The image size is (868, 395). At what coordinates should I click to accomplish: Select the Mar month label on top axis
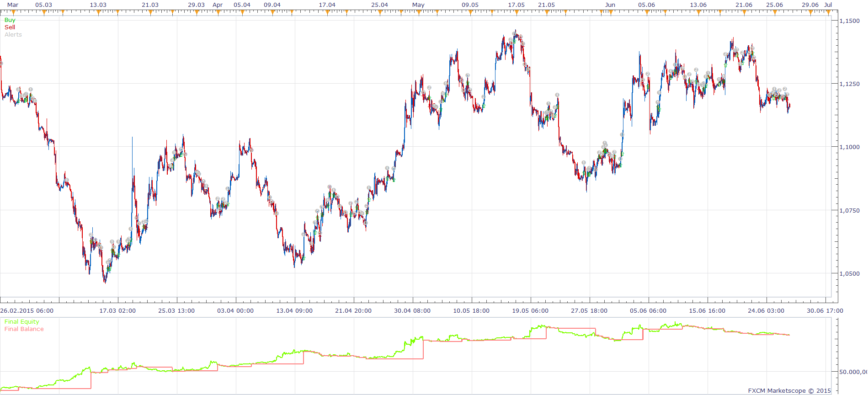[13, 5]
